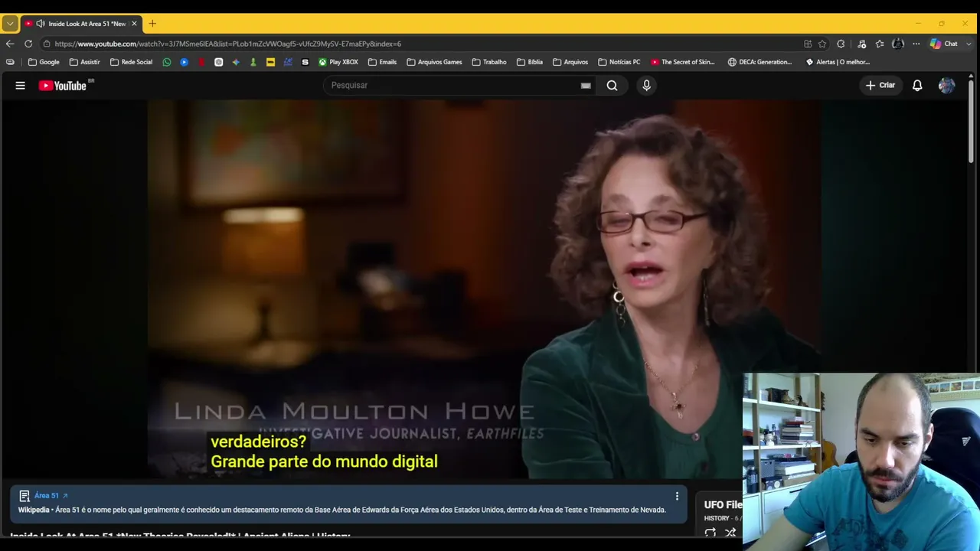Open the Wikipedia info panel options menu
This screenshot has height=551, width=980.
(677, 496)
